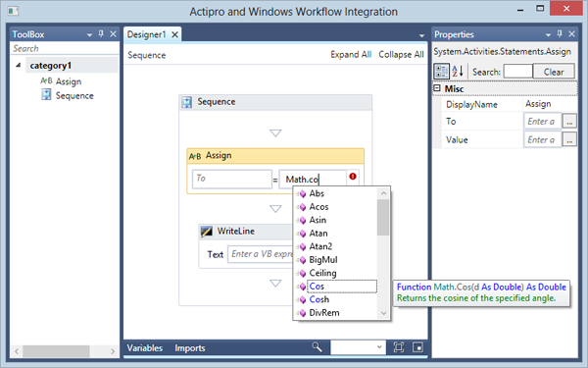
Task: Close the ToolBox panel
Action: pos(113,33)
